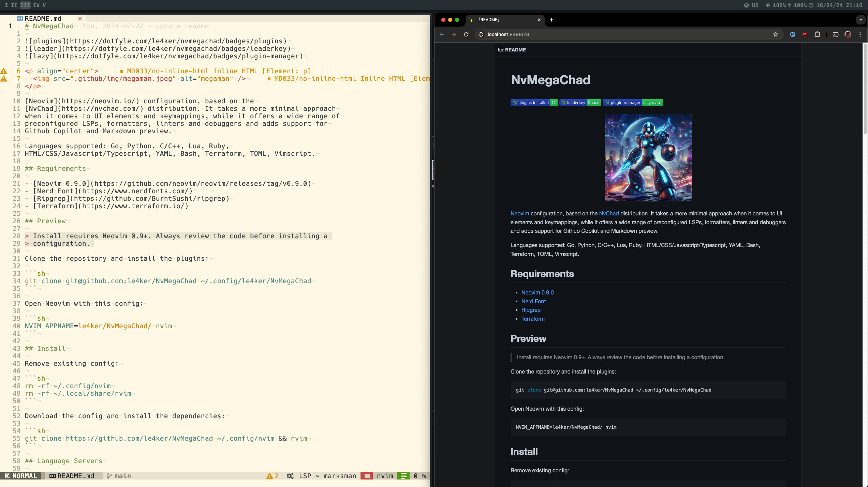Click the browser vertical scrollbar
868x487 pixels.
(865, 89)
